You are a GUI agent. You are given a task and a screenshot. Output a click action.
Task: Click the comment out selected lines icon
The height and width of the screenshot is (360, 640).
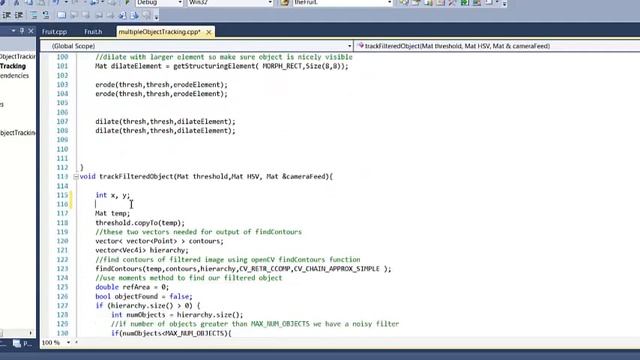34,16
